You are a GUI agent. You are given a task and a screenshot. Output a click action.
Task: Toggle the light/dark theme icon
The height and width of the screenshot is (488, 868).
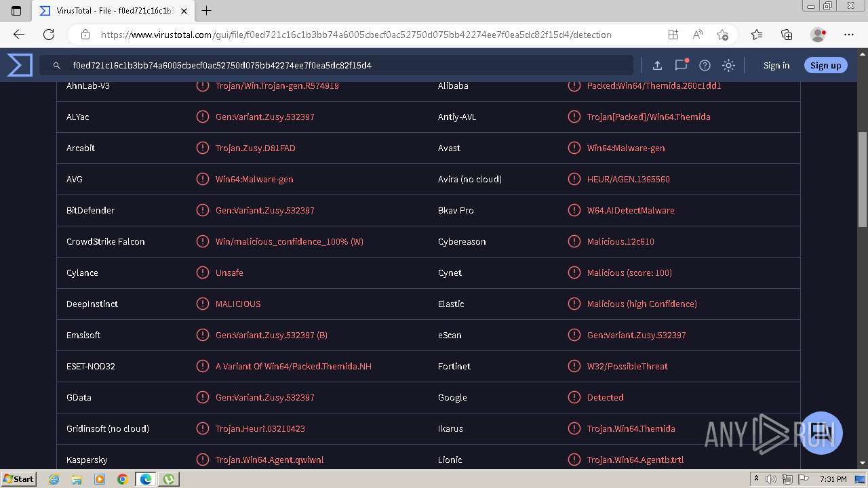(x=728, y=65)
